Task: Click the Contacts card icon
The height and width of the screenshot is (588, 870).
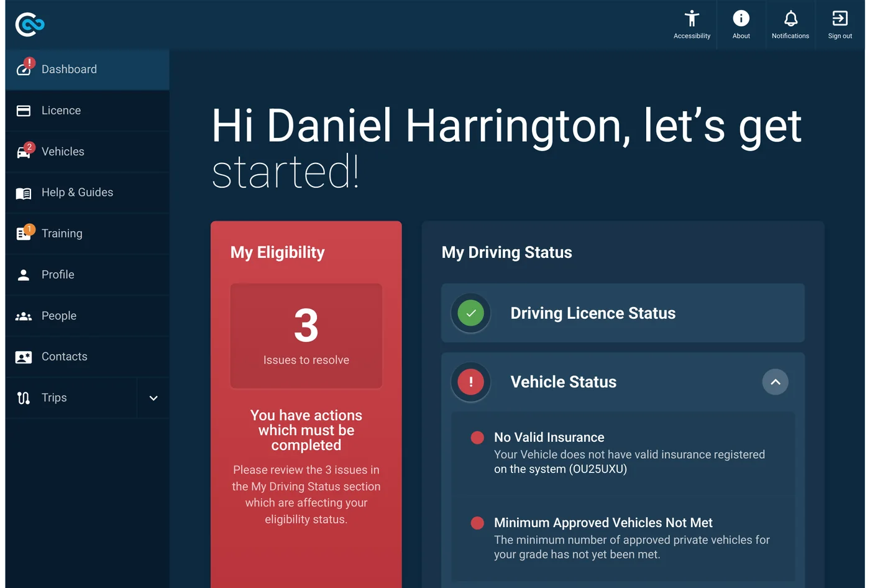Action: pyautogui.click(x=24, y=357)
